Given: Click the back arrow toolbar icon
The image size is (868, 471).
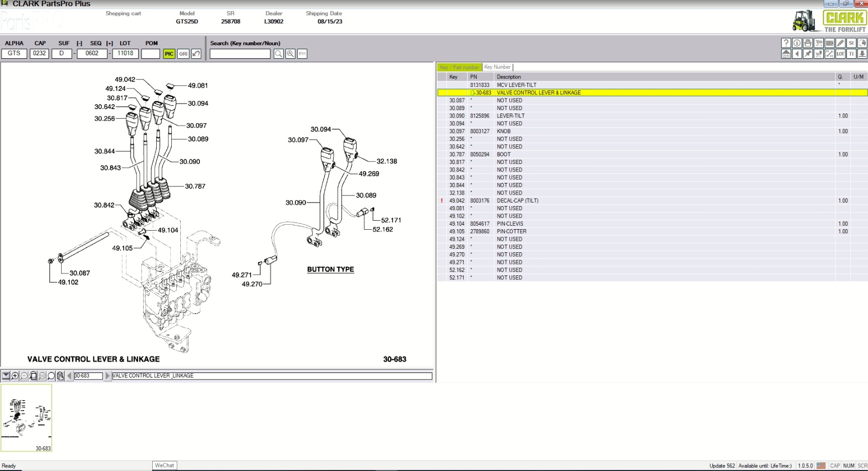Looking at the screenshot, I should point(797,54).
